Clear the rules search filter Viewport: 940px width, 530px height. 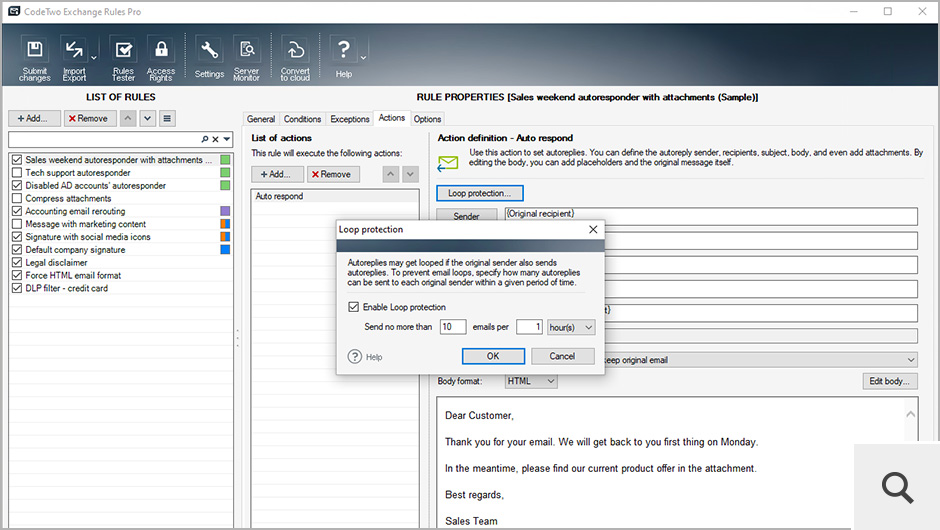coord(215,139)
